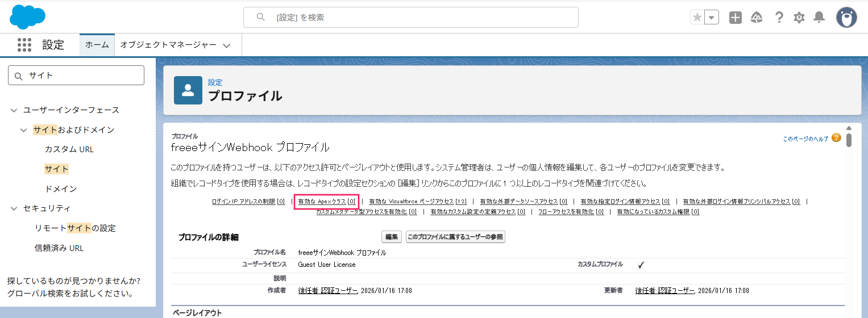Select サイト in the setup tree

point(57,169)
